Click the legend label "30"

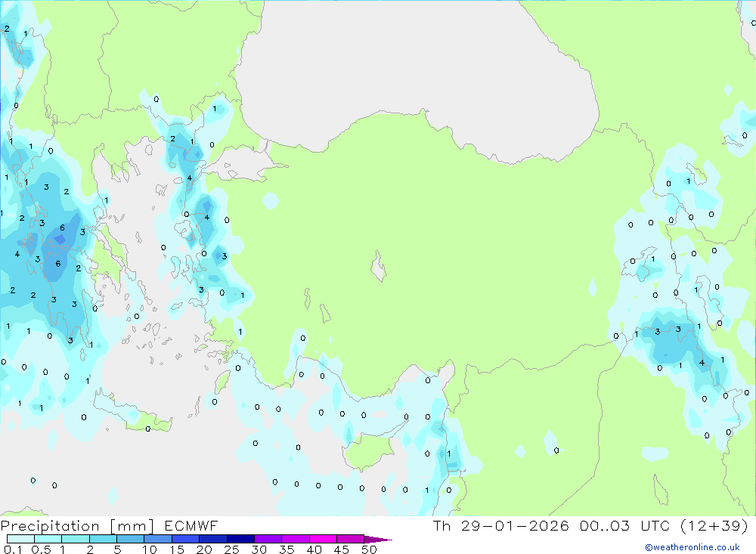coord(259,549)
